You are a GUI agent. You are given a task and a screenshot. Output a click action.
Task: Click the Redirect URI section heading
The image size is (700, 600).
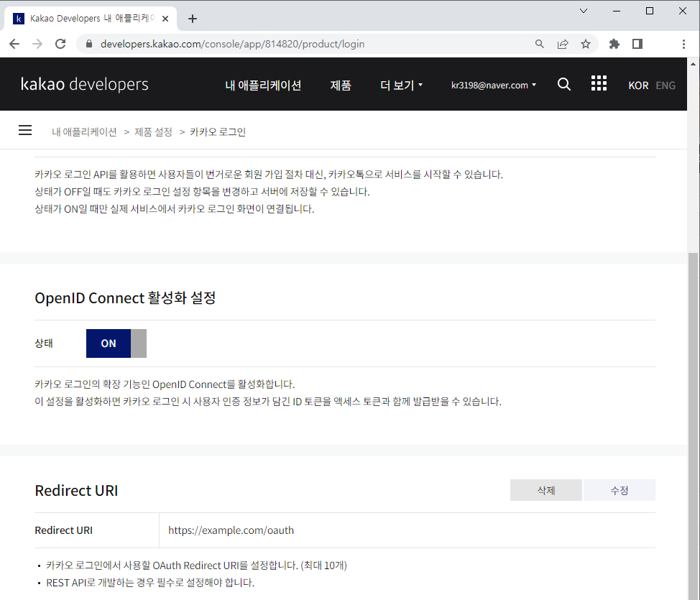coord(76,490)
